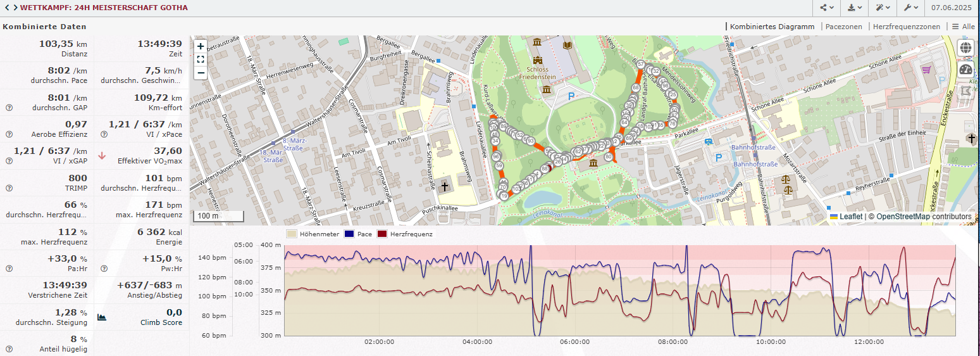
Task: Go to previous activity arrow
Action: [x=7, y=8]
